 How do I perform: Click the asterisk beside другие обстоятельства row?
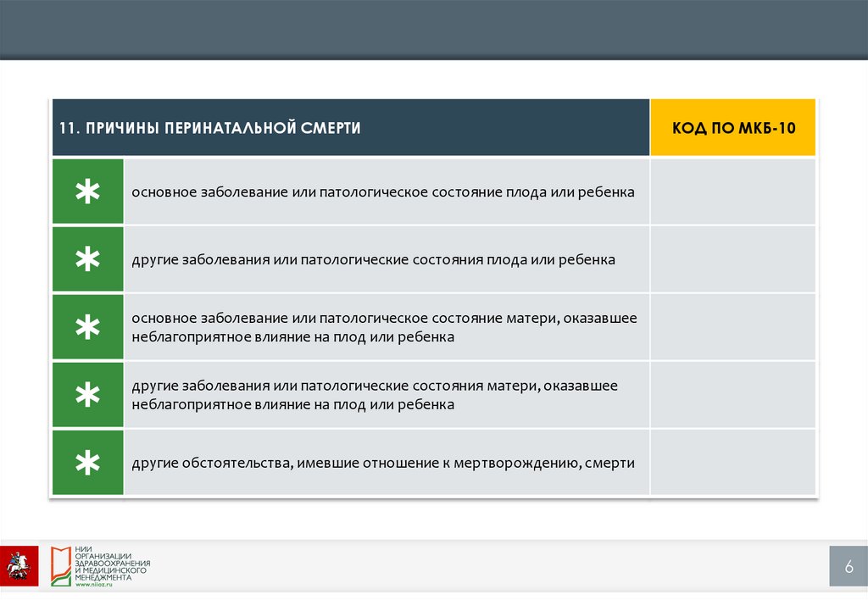coord(87,463)
